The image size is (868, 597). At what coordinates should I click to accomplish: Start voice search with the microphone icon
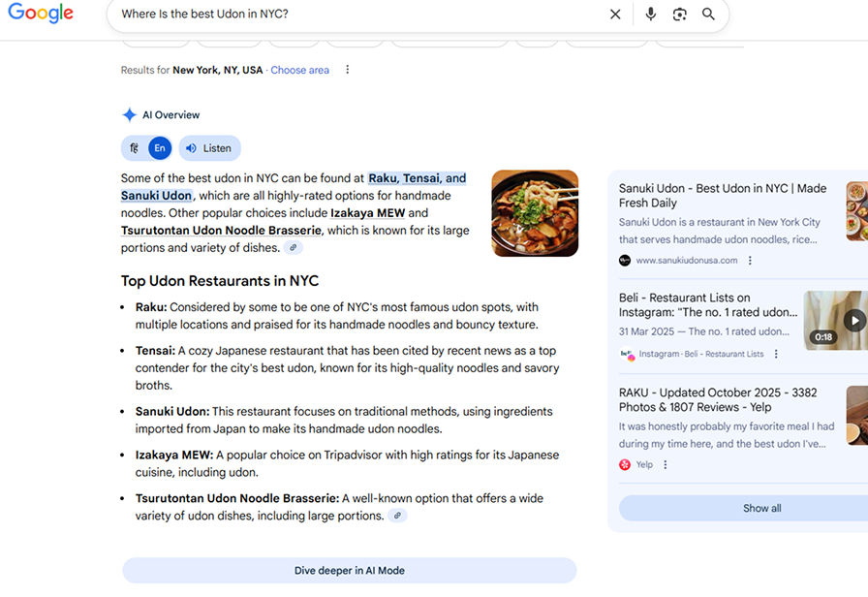click(x=651, y=15)
